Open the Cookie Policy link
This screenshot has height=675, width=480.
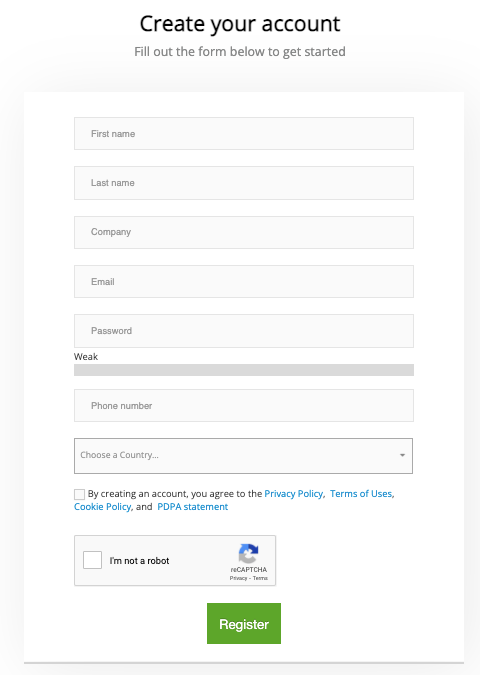[x=102, y=506]
